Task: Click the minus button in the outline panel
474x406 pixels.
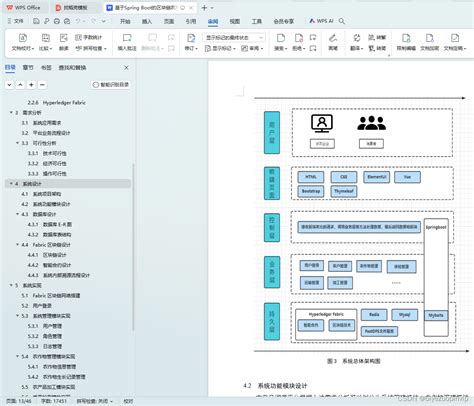Action: click(x=42, y=85)
